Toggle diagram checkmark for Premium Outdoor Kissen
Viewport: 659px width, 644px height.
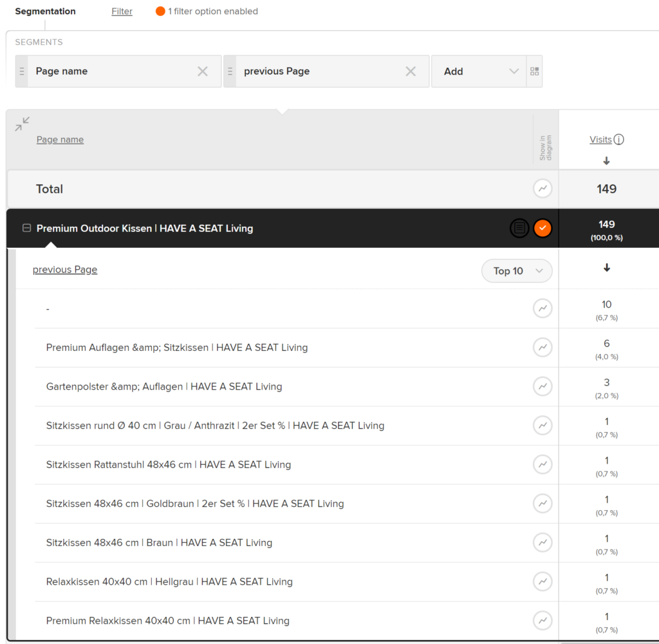pos(543,228)
